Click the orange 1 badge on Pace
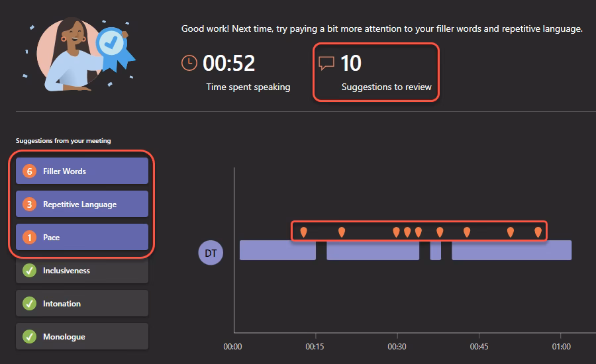This screenshot has height=364, width=596. click(29, 238)
